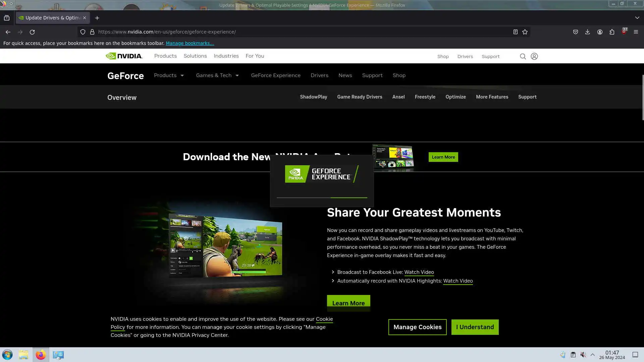Toggle reader view icon in address bar
This screenshot has width=644, height=362.
[x=515, y=32]
